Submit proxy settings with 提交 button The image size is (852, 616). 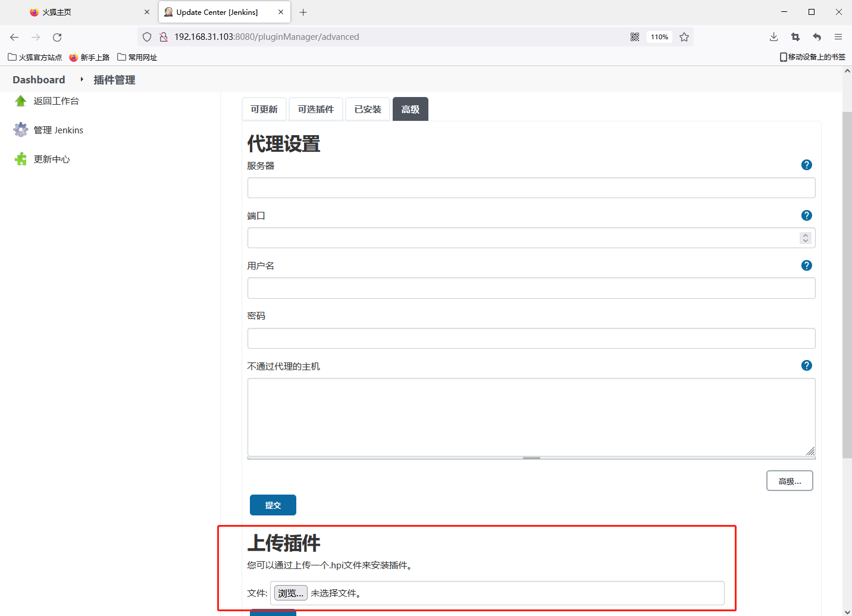272,505
